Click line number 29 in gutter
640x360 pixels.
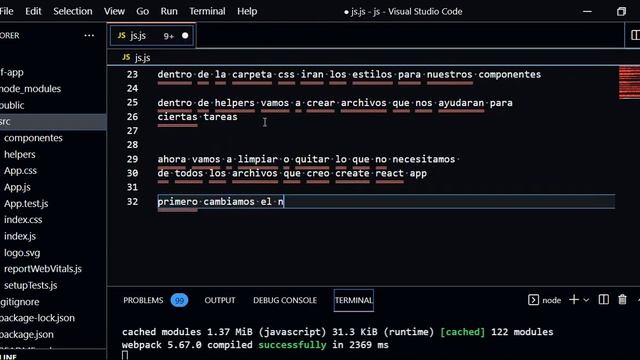pyautogui.click(x=132, y=159)
